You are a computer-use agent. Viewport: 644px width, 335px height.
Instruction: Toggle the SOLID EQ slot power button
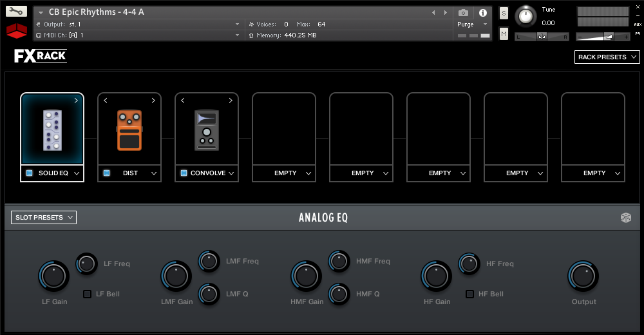(30, 173)
